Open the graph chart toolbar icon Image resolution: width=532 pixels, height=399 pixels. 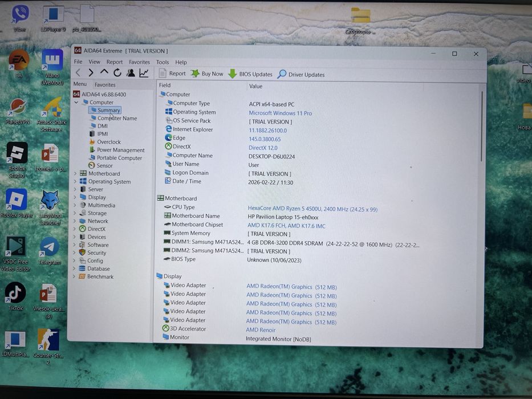tap(144, 72)
